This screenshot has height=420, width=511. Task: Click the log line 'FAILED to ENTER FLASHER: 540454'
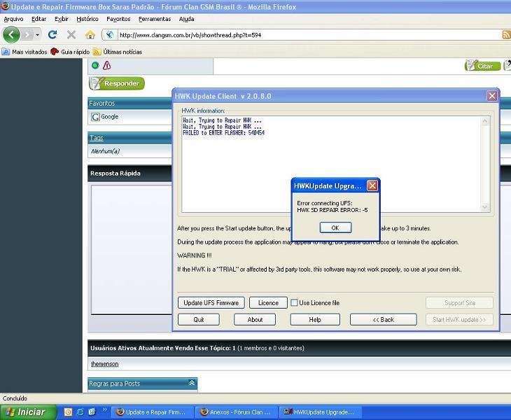pos(223,133)
